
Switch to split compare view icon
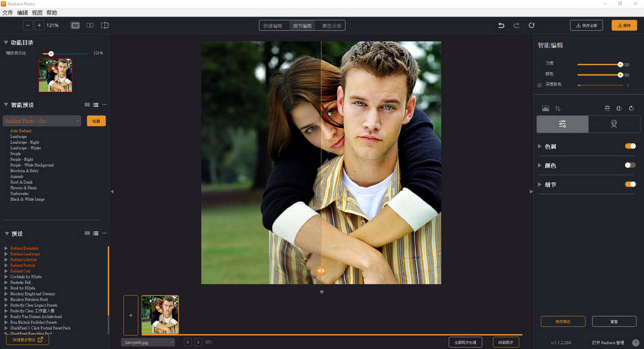click(x=105, y=26)
